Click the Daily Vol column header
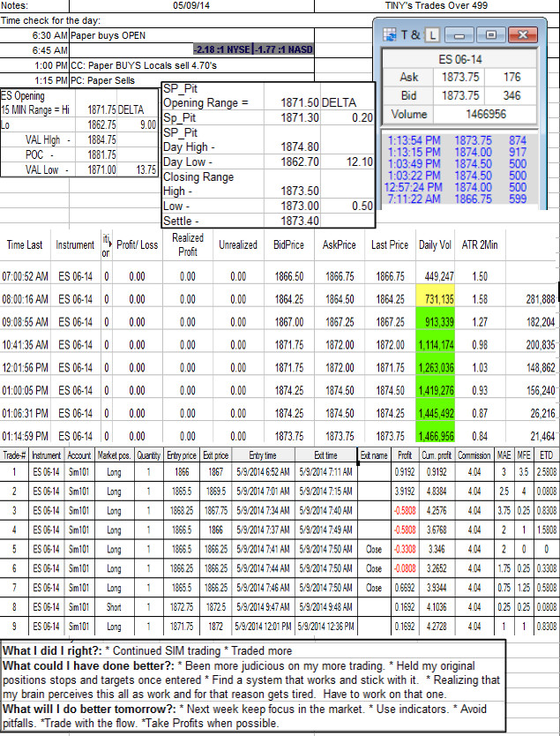Viewport: 560px width, 736px height. pos(435,244)
